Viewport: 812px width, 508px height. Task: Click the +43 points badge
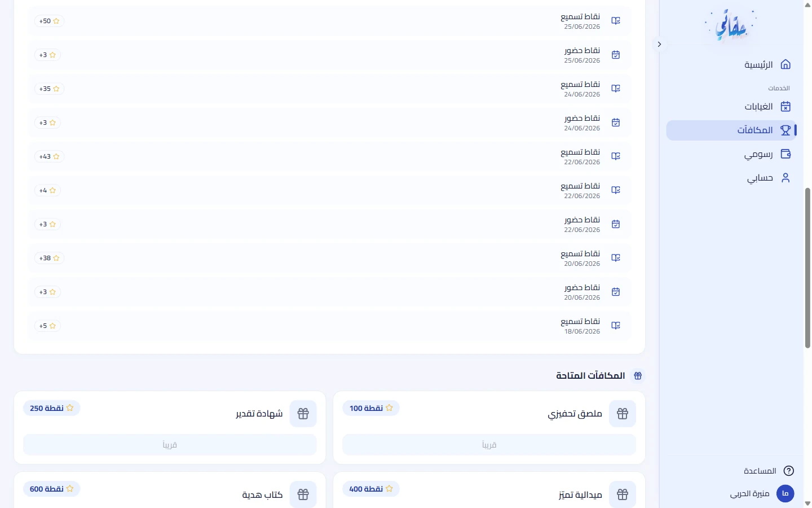[x=49, y=156]
